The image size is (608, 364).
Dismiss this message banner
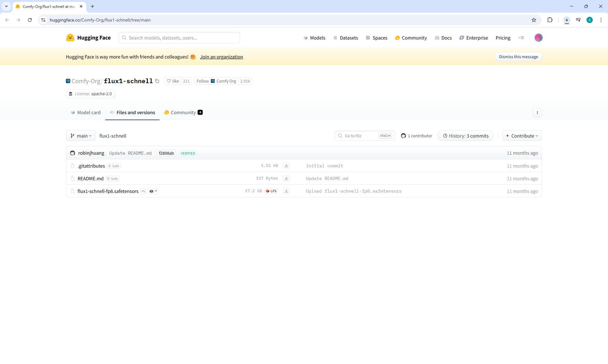pos(518,57)
